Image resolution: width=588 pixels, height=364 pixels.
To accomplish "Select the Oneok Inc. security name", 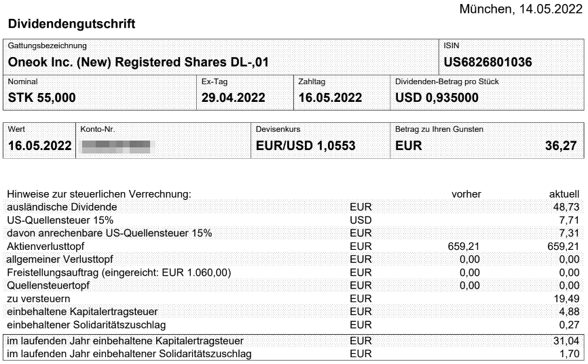I will click(x=139, y=62).
